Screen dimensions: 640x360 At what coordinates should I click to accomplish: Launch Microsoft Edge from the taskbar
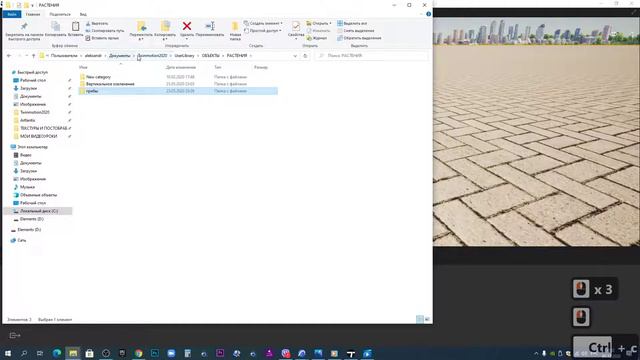pos(57,353)
